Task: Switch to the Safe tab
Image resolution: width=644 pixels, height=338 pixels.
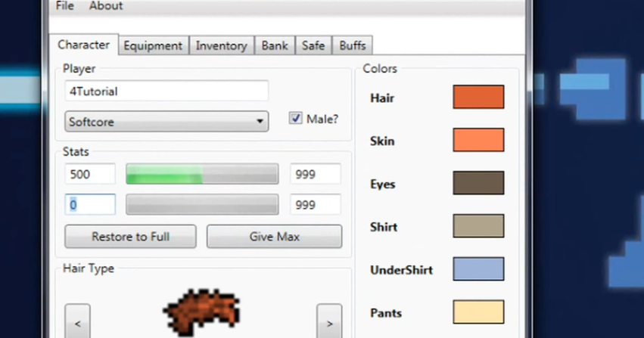Action: (x=313, y=45)
